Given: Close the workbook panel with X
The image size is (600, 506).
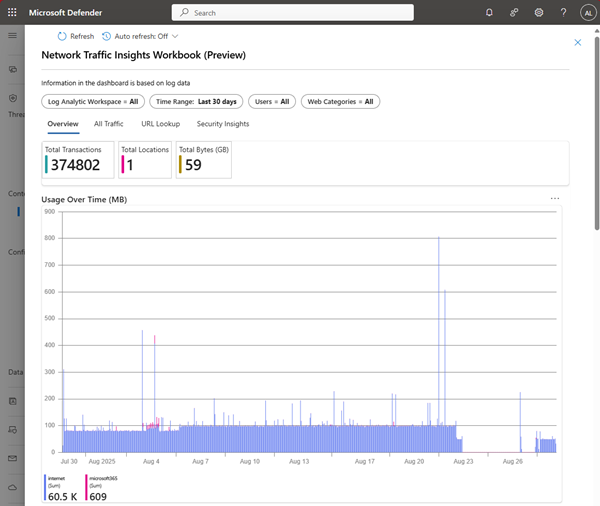Looking at the screenshot, I should pos(578,42).
